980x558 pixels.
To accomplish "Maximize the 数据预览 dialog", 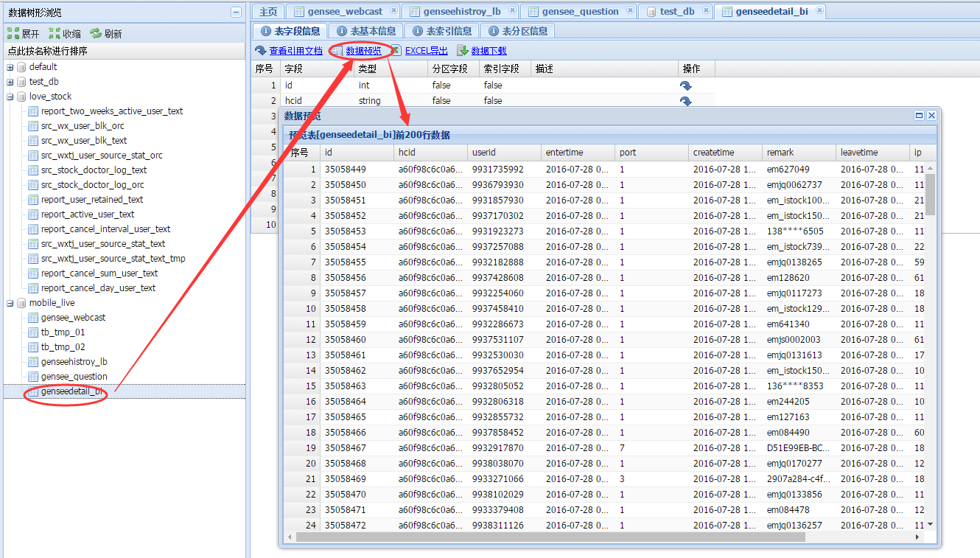I will [919, 116].
